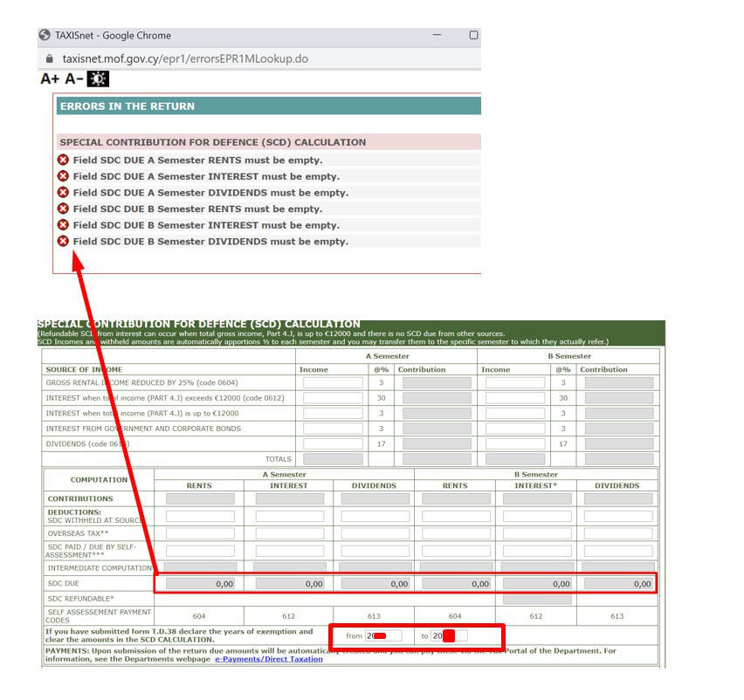Maximize the TAXISnet Chrome window
The width and height of the screenshot is (744, 700).
tap(473, 36)
